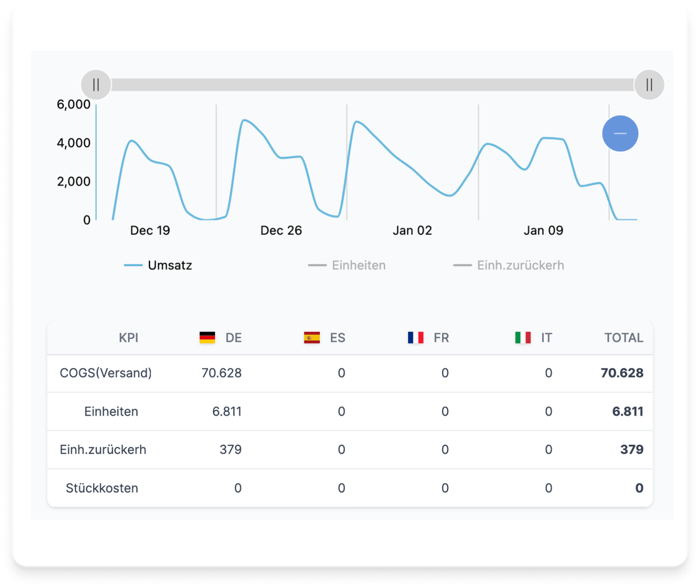Toggle the Umsatz legend series
The image size is (700, 588).
(x=158, y=265)
